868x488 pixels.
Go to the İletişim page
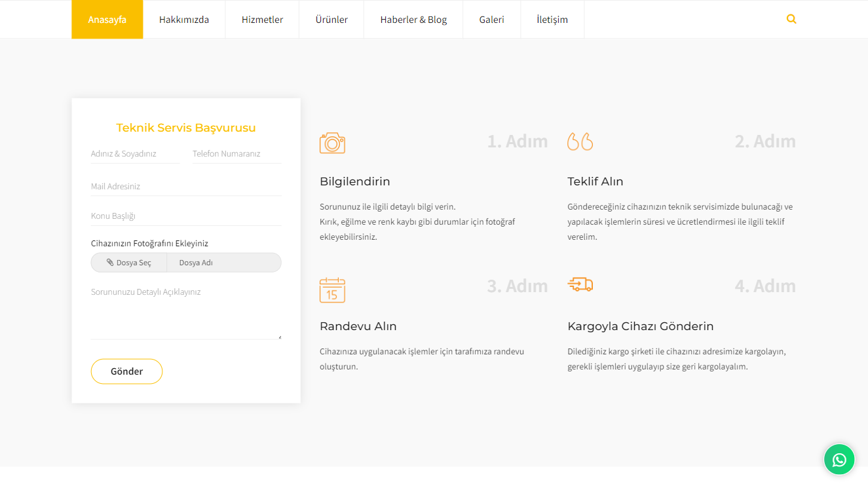coord(552,20)
